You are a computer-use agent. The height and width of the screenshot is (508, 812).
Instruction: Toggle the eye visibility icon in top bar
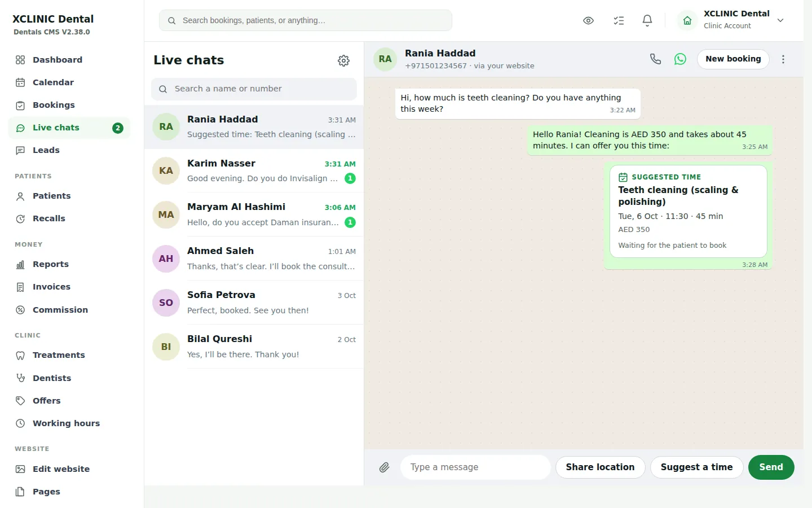tap(588, 20)
